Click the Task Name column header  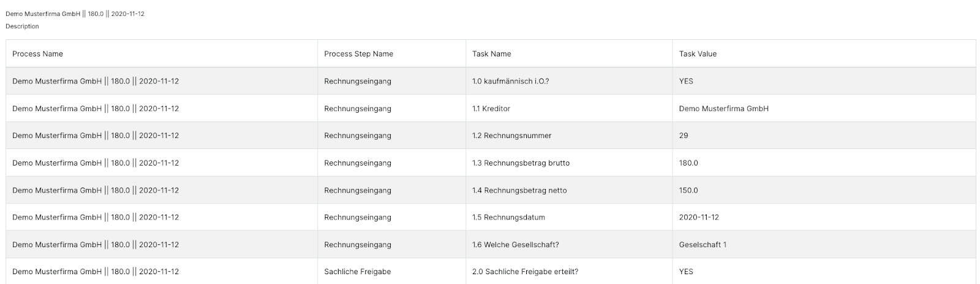click(x=569, y=54)
